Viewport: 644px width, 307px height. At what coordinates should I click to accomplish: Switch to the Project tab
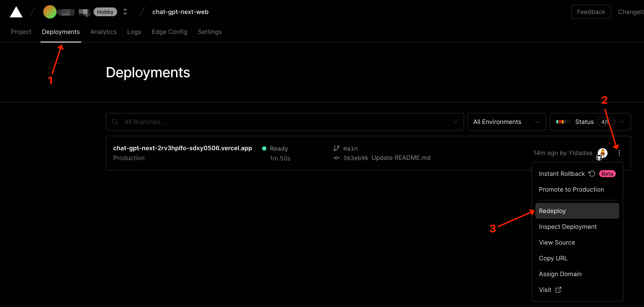pyautogui.click(x=21, y=32)
